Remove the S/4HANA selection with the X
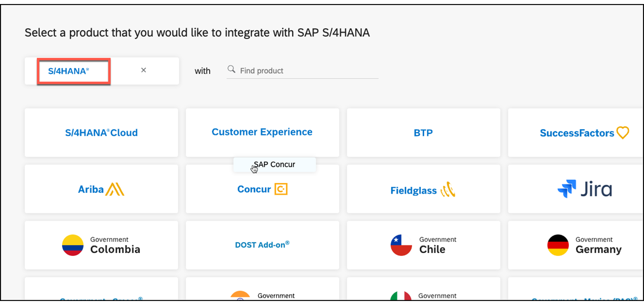The image size is (644, 305). point(143,70)
